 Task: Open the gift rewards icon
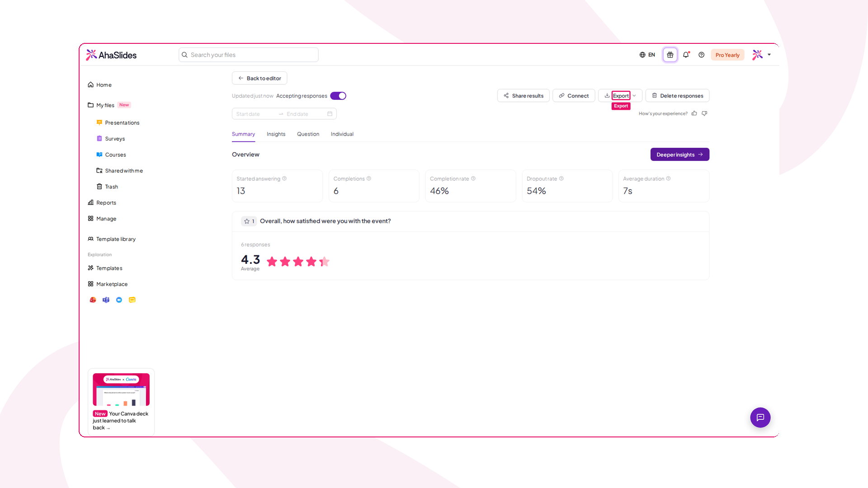point(670,55)
